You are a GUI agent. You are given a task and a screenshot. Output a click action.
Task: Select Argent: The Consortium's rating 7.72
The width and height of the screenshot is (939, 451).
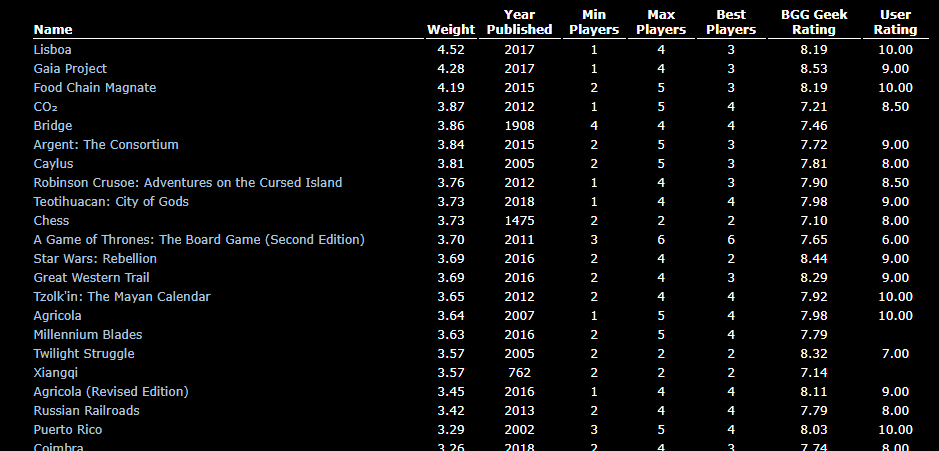coord(814,145)
